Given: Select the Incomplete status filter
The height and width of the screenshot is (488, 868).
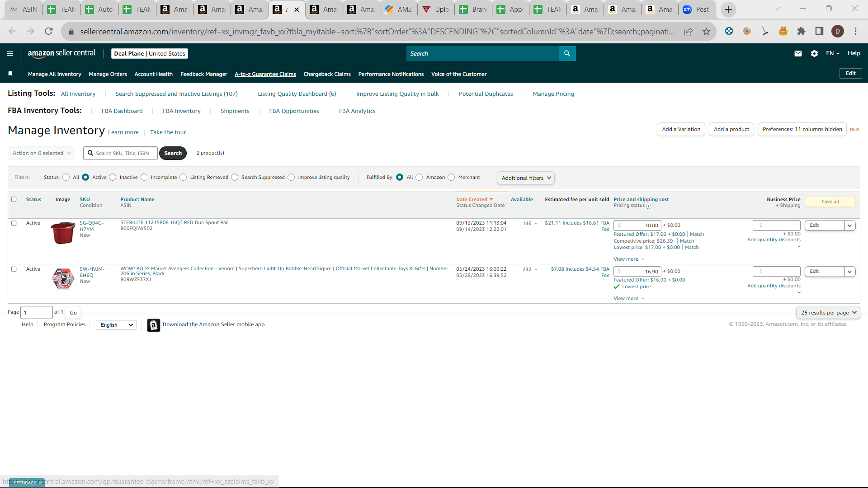Looking at the screenshot, I should (144, 177).
